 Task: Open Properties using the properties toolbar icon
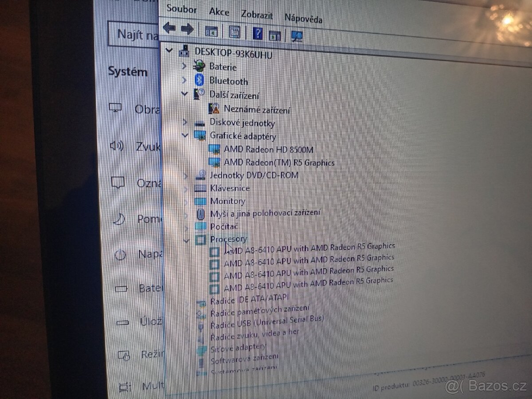tap(235, 32)
